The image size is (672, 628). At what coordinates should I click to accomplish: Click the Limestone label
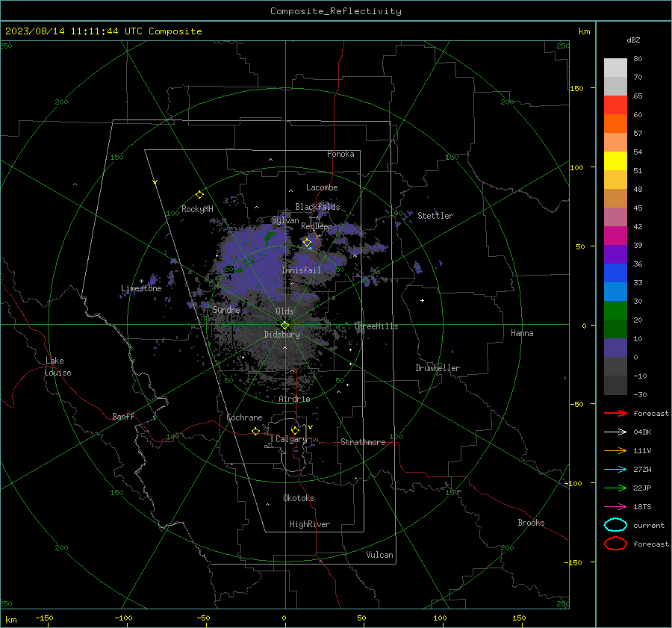pyautogui.click(x=141, y=288)
